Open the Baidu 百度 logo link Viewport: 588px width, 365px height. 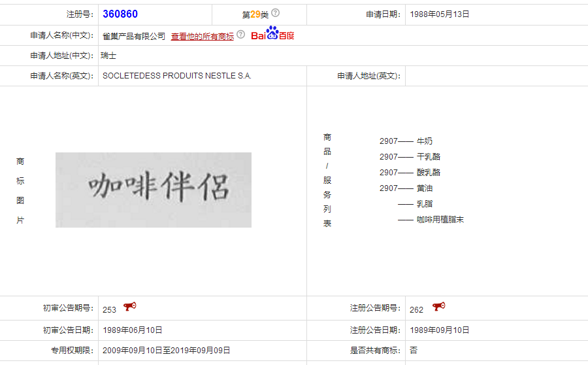point(272,33)
